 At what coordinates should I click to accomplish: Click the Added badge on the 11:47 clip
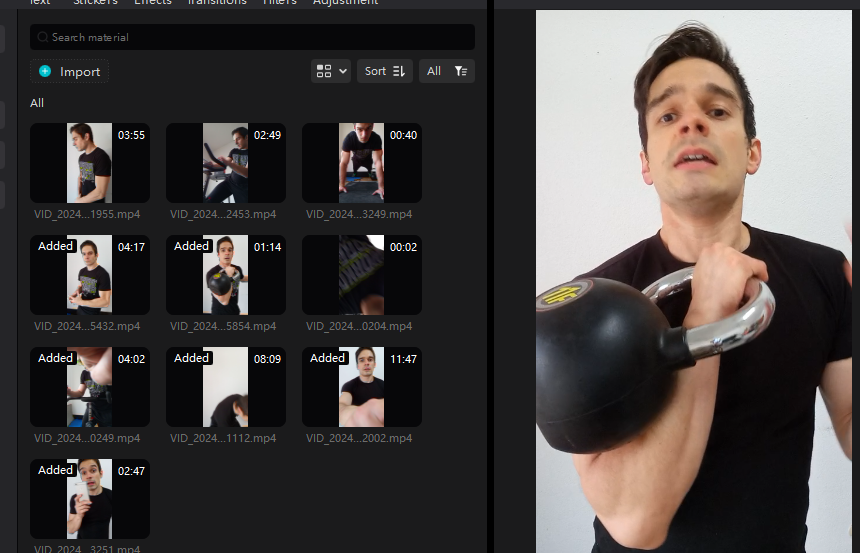tap(327, 358)
